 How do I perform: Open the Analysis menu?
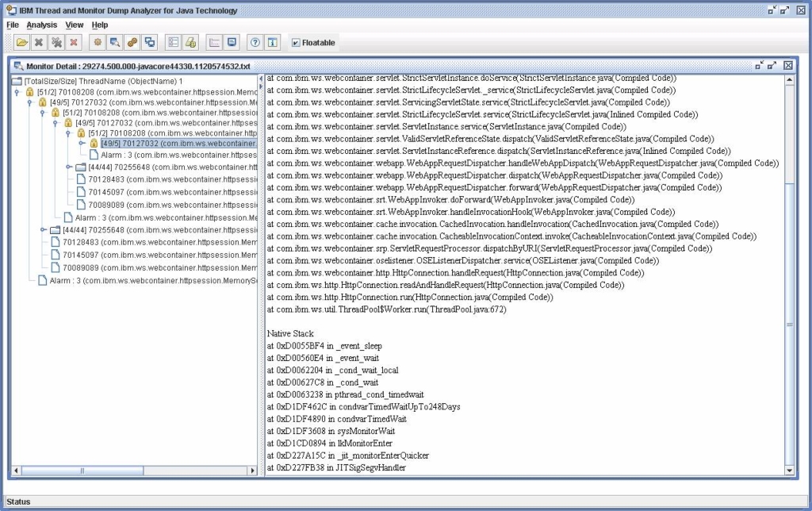tap(42, 25)
